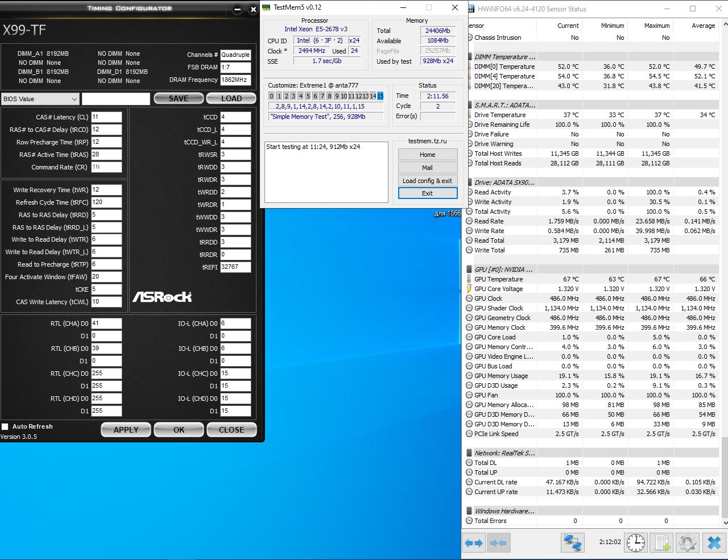Select the GPU Core Load row
Image resolution: width=728 pixels, height=560 pixels.
pyautogui.click(x=592, y=337)
